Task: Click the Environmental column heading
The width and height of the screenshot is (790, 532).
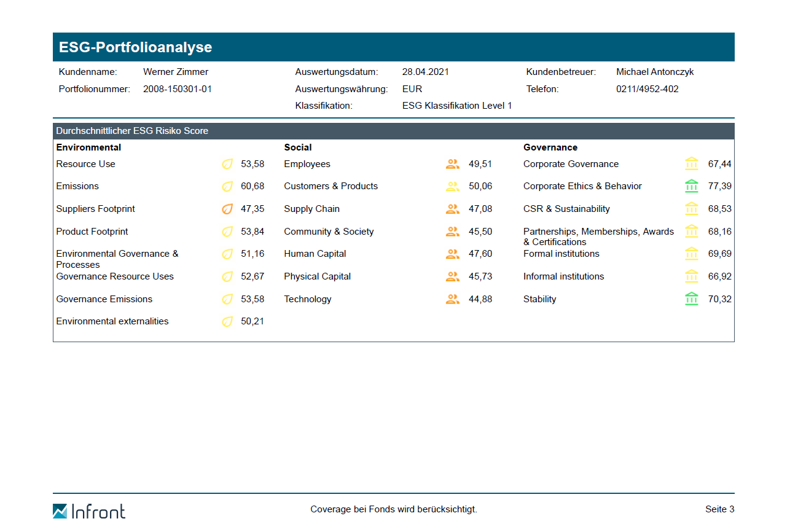Action: [x=88, y=147]
